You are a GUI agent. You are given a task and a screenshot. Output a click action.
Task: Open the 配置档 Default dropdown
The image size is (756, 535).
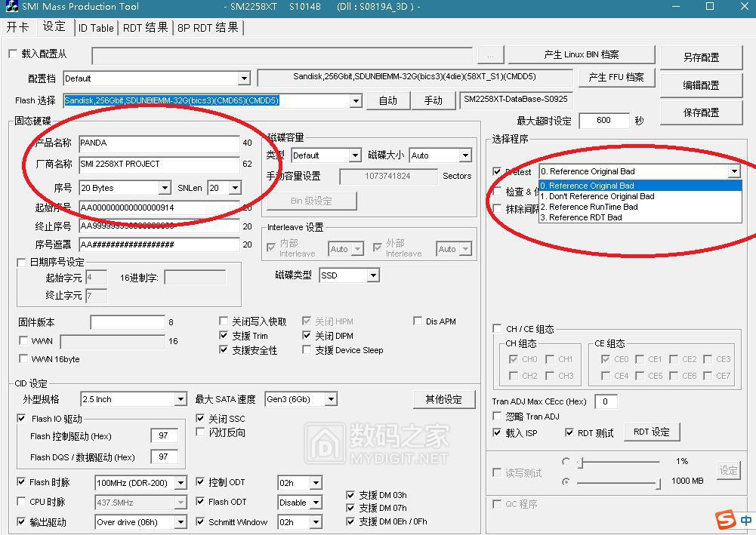pyautogui.click(x=244, y=78)
